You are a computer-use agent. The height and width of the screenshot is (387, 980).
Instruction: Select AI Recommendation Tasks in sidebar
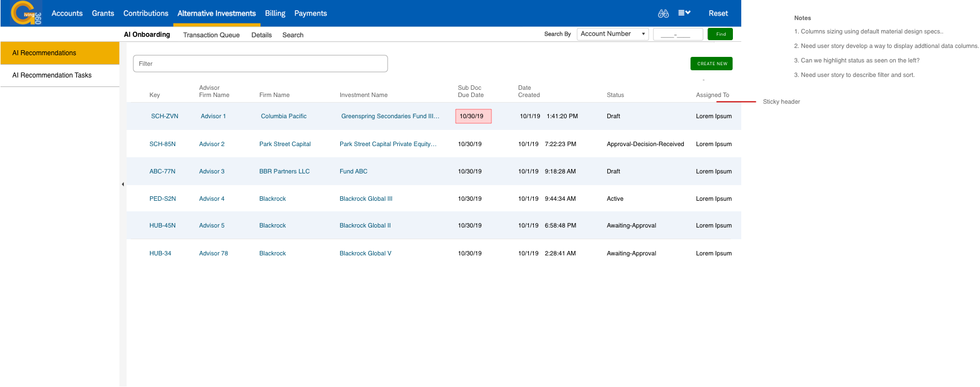[x=52, y=75]
